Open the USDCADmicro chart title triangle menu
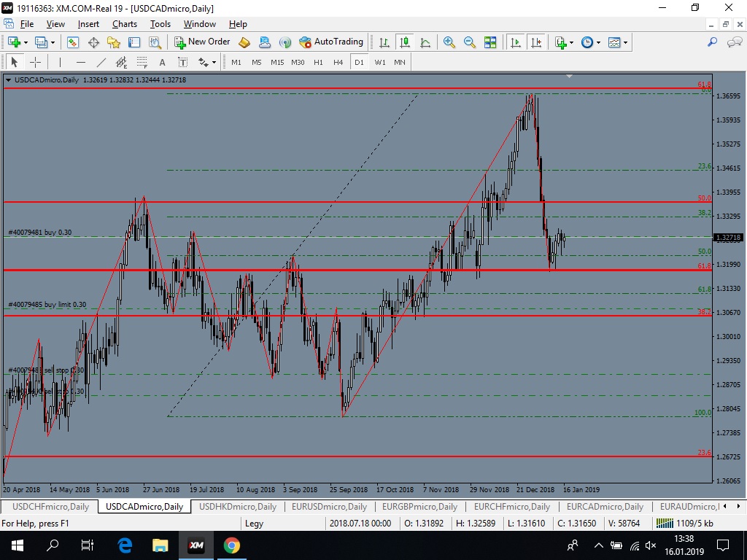 (x=8, y=80)
